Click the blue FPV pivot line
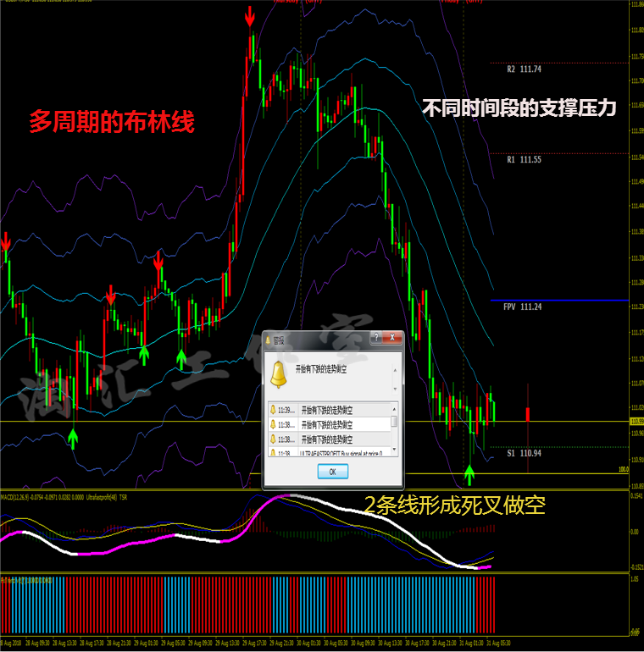Viewport: 644px width, 652px height. [x=559, y=300]
